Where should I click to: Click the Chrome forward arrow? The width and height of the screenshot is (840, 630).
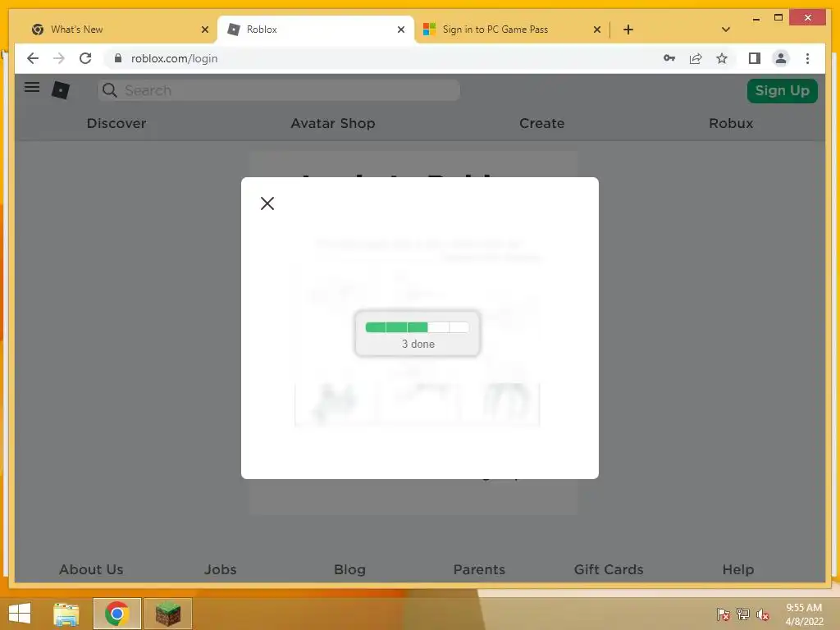pyautogui.click(x=59, y=58)
